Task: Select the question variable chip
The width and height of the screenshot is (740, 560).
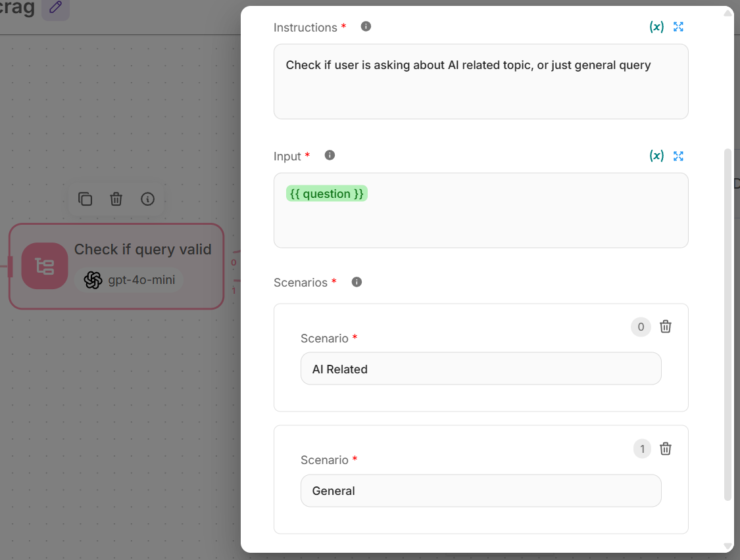Action: tap(327, 194)
